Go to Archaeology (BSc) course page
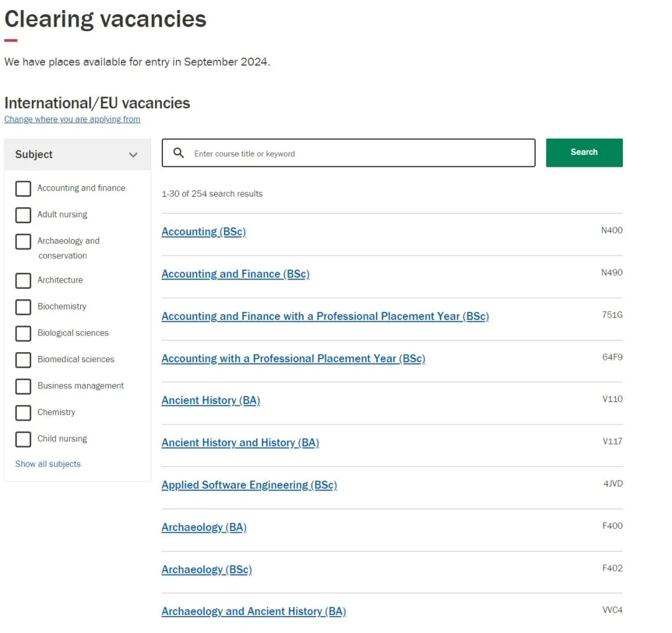 tap(207, 570)
